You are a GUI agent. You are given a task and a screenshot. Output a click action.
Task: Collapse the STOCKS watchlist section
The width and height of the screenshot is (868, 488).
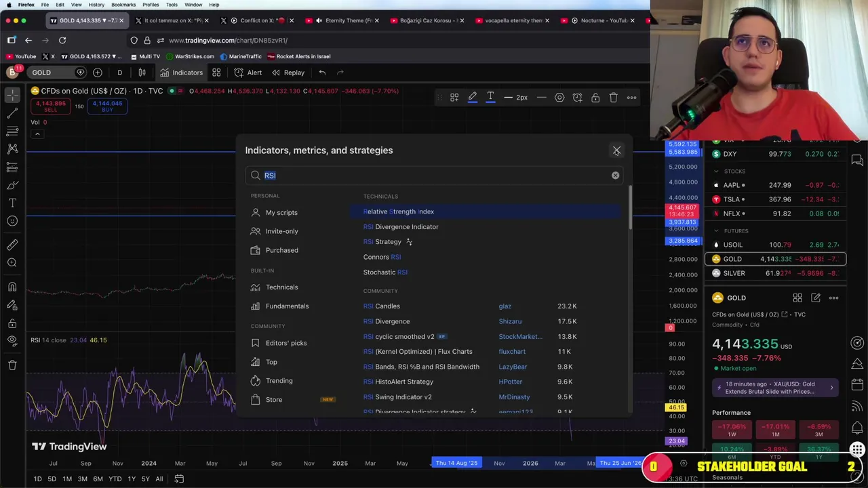(716, 171)
